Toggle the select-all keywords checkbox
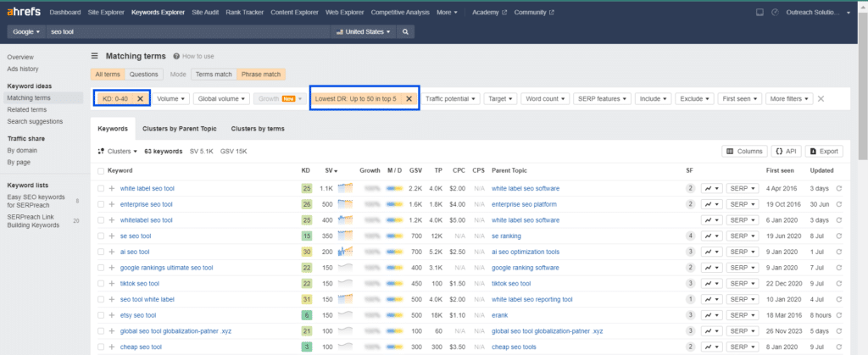This screenshot has width=868, height=355. tap(101, 171)
